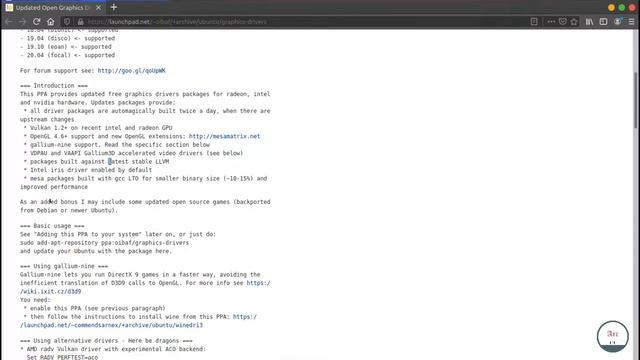Toggle the Firefox sidebar view
The width and height of the screenshot is (640, 360).
click(x=603, y=22)
